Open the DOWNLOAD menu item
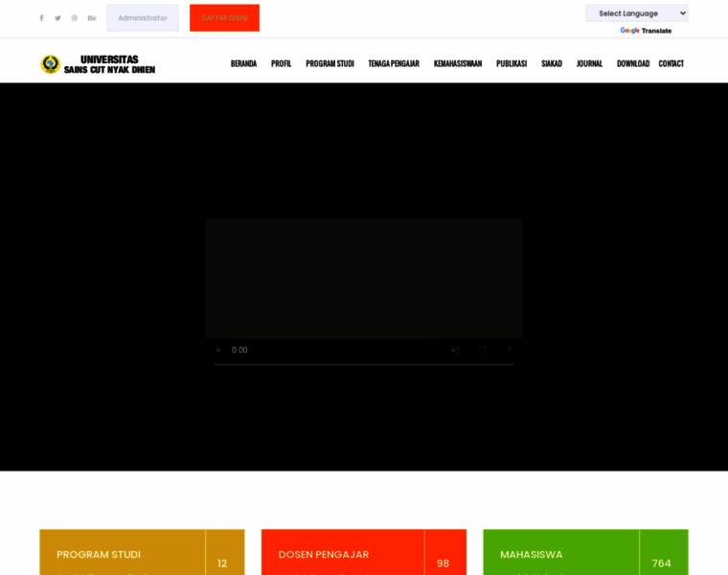The width and height of the screenshot is (728, 575). tap(633, 63)
